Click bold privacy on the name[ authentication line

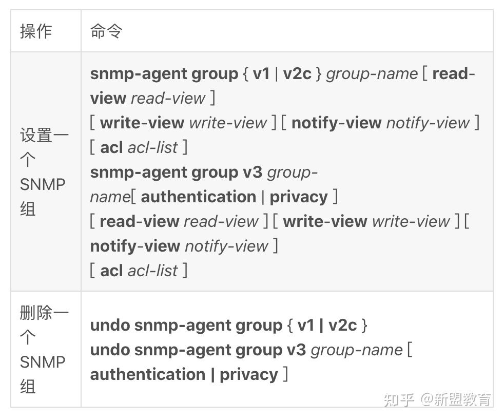click(x=298, y=197)
